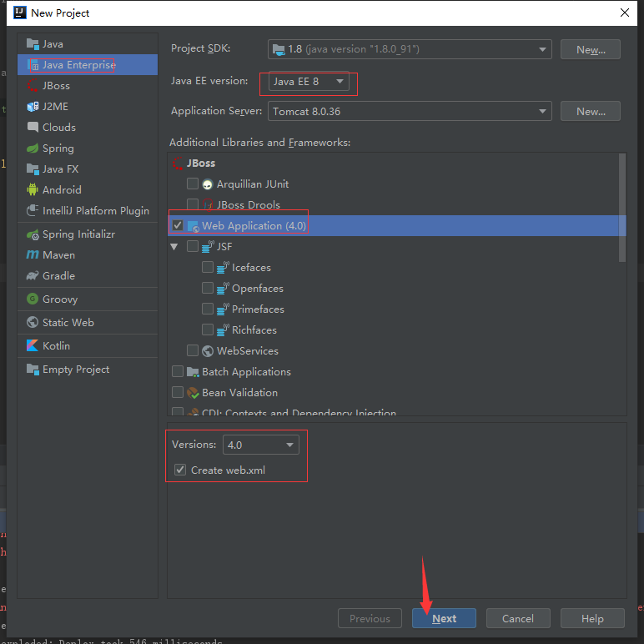Toggle the Create web.xml checkbox
Image resolution: width=644 pixels, height=644 pixels.
[180, 470]
